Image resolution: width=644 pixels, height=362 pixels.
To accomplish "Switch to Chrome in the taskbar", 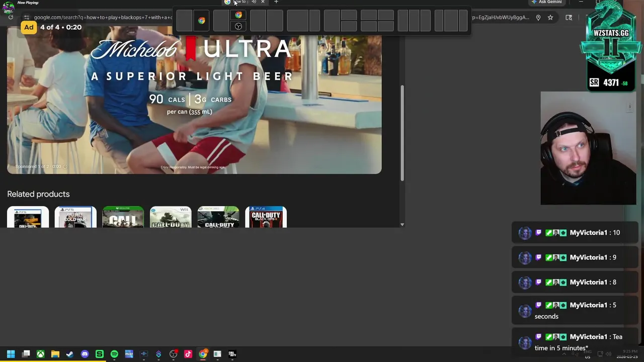I will tap(203, 354).
